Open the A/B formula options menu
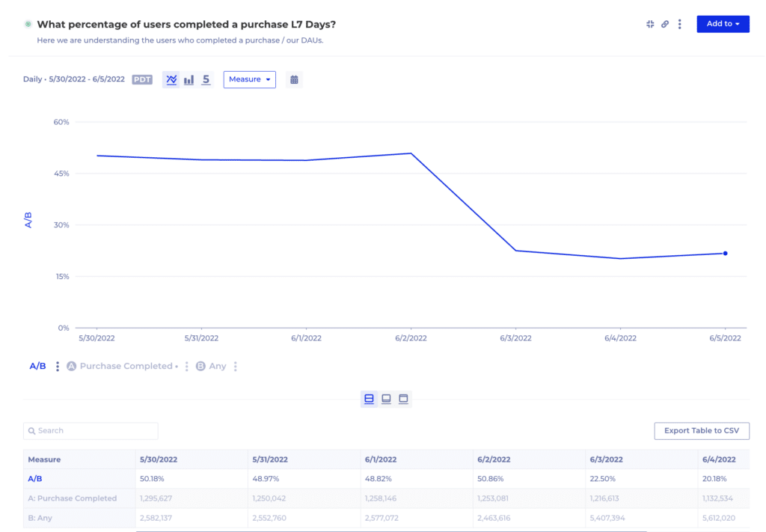The width and height of the screenshot is (766, 532). [x=57, y=366]
